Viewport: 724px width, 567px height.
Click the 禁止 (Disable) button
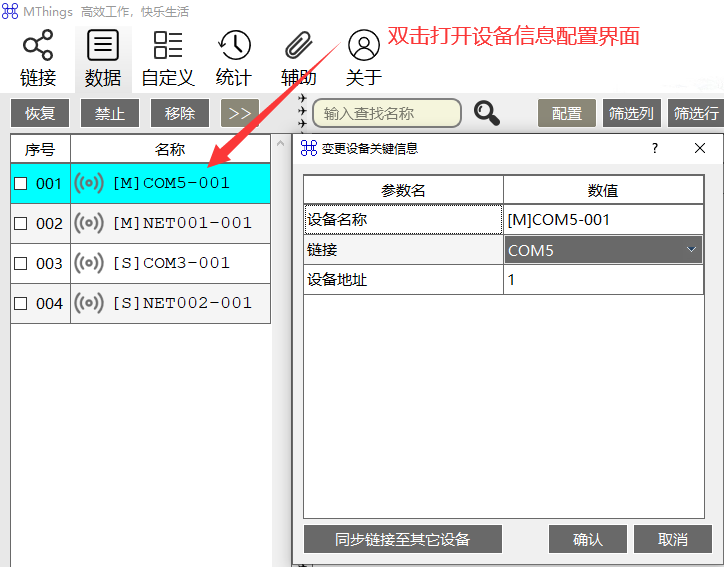pos(110,113)
